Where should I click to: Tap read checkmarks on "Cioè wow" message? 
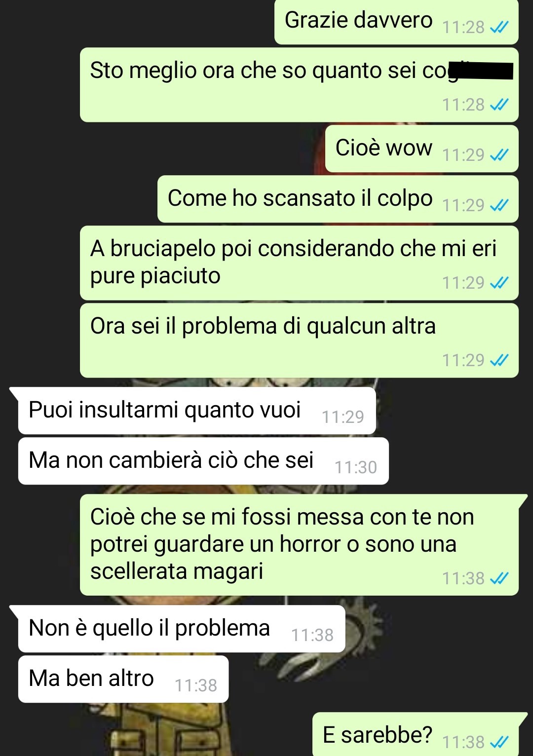pyautogui.click(x=499, y=155)
